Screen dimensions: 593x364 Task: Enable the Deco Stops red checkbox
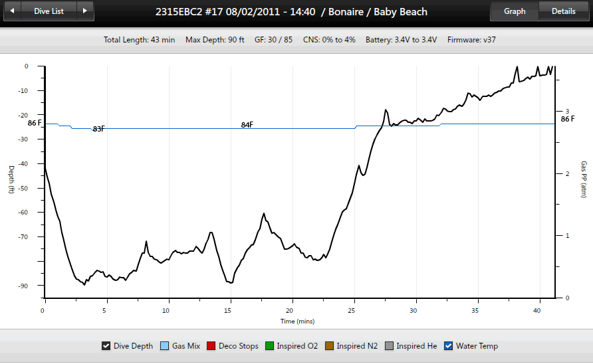point(211,346)
